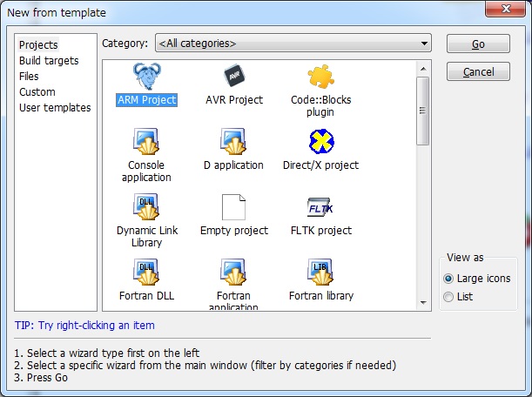Pick the Console application icon
This screenshot has width=532, height=397.
click(x=146, y=141)
